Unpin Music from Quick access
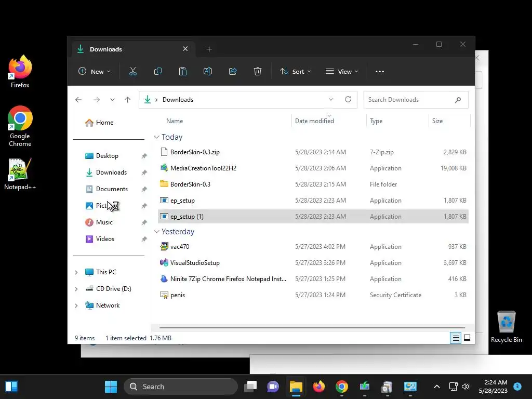This screenshot has width=532, height=399. [144, 222]
